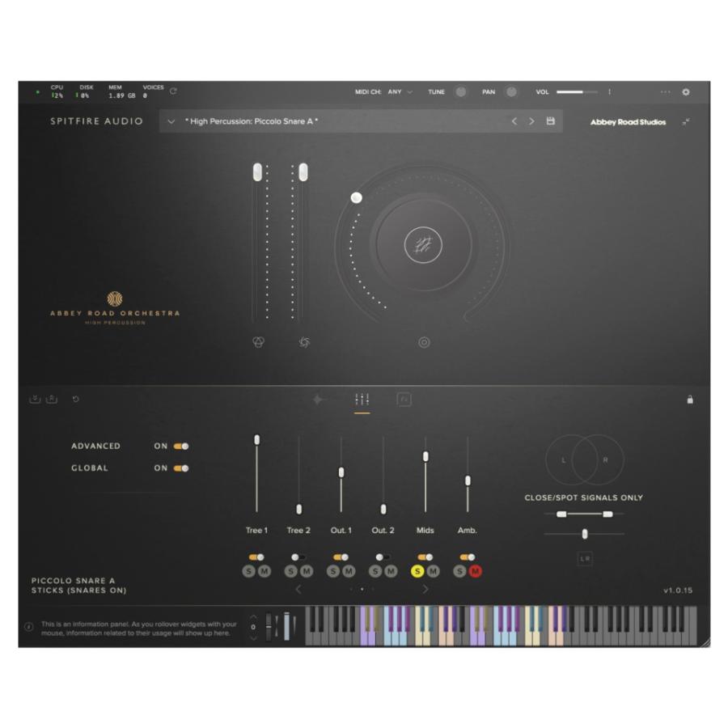This screenshot has width=728, height=728.
Task: Click the Abbey Road Studios logo
Action: (x=629, y=122)
